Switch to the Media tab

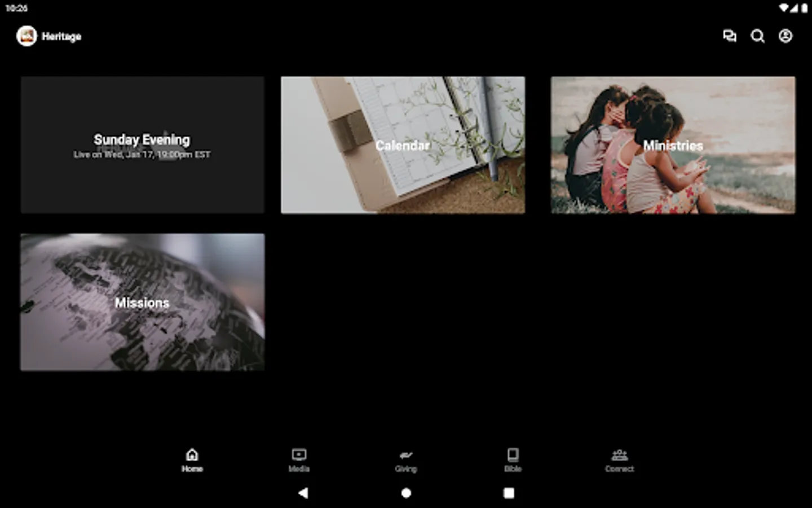[x=298, y=460]
